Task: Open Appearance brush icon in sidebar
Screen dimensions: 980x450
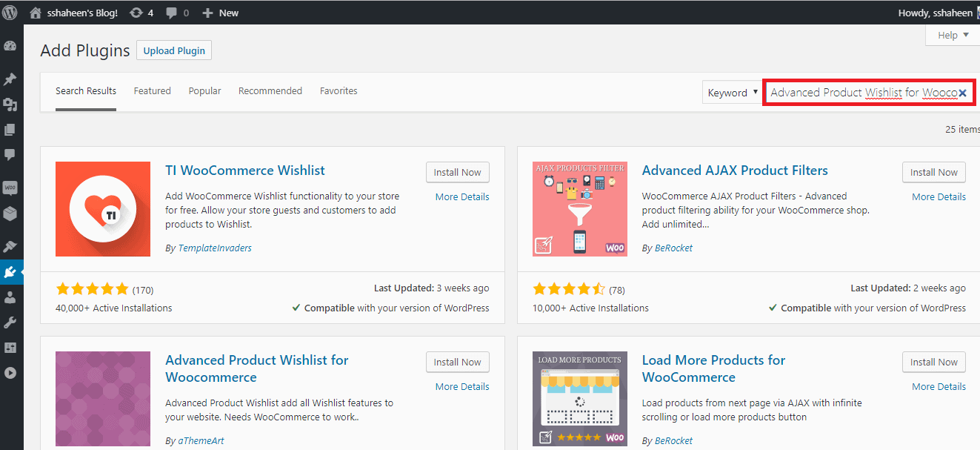Action: coord(10,247)
